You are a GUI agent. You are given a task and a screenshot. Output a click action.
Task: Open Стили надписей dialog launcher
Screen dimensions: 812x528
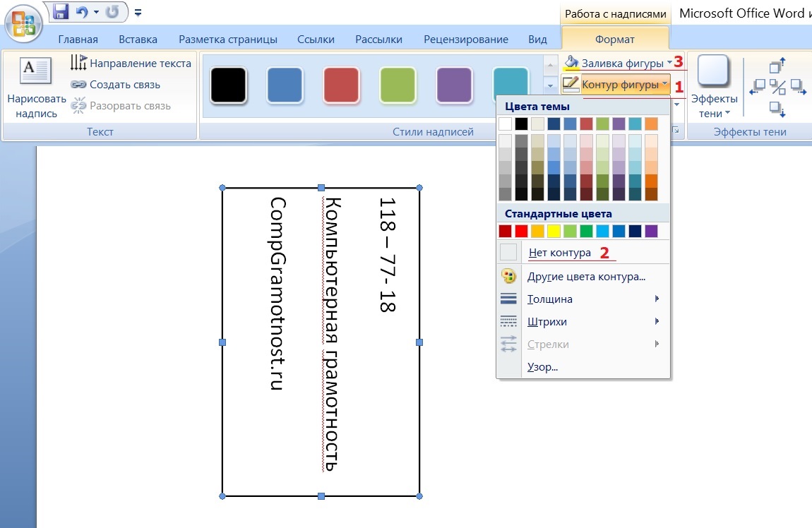tap(675, 131)
